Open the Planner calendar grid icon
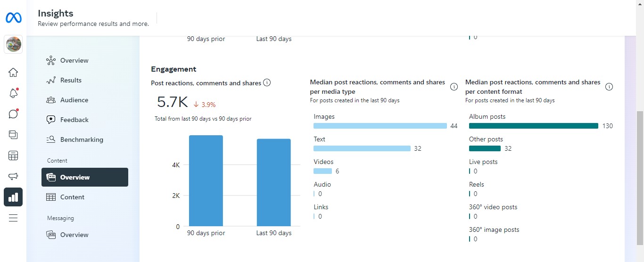644x262 pixels. click(13, 156)
